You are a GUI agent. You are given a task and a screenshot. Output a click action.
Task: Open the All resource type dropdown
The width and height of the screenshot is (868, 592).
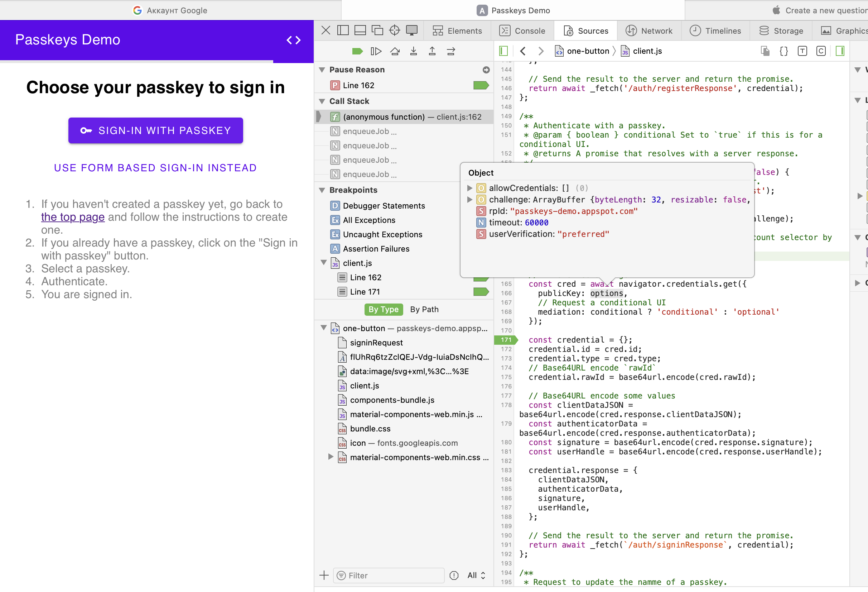(477, 575)
